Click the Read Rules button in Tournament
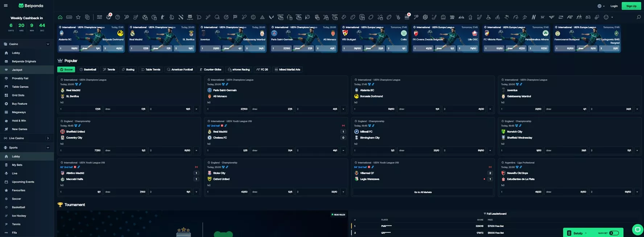 (x=338, y=215)
